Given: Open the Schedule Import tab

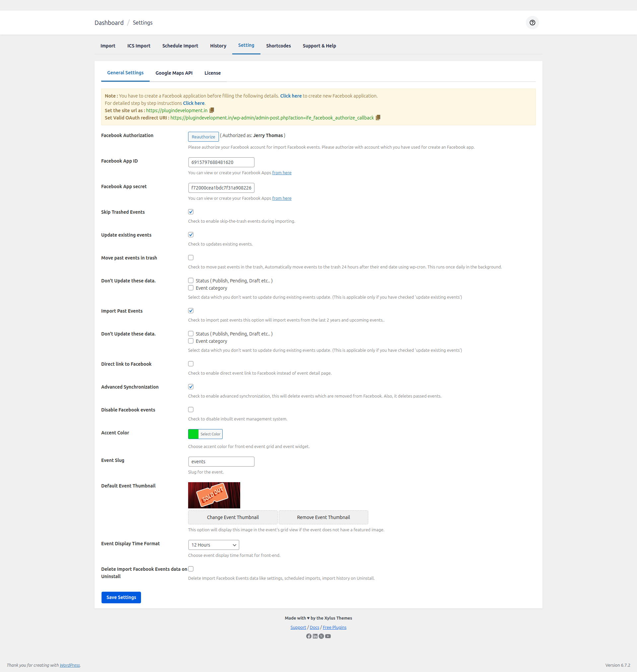Looking at the screenshot, I should pos(180,46).
